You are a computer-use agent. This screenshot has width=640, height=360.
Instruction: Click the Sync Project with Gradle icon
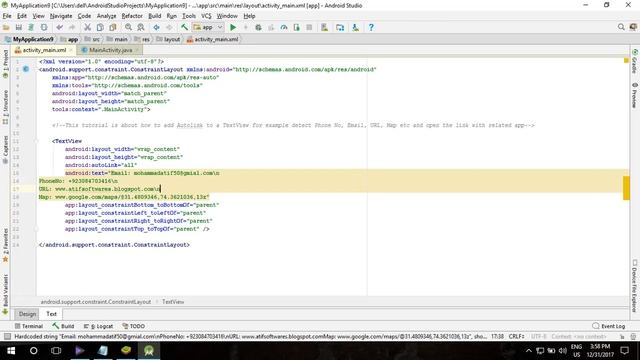click(31, 27)
